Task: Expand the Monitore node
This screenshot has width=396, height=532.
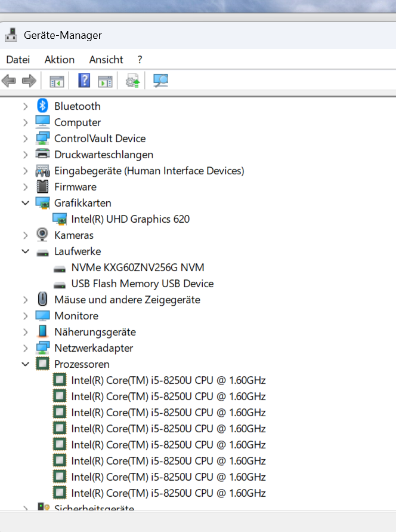Action: 26,316
